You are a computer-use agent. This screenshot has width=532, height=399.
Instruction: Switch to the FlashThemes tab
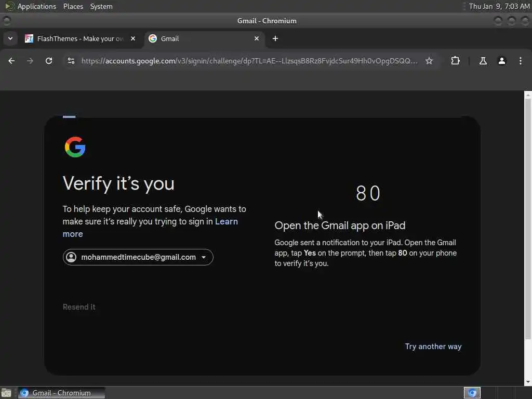[x=80, y=38]
